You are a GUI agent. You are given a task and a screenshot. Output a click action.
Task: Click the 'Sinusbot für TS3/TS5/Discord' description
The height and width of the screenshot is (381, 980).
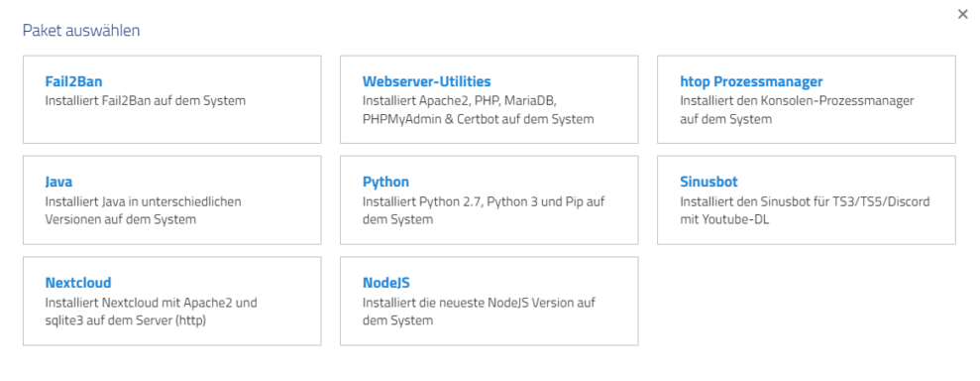coord(805,210)
